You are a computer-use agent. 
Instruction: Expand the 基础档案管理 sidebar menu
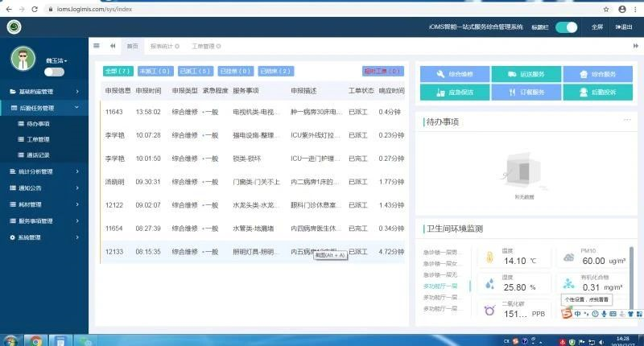coord(43,91)
